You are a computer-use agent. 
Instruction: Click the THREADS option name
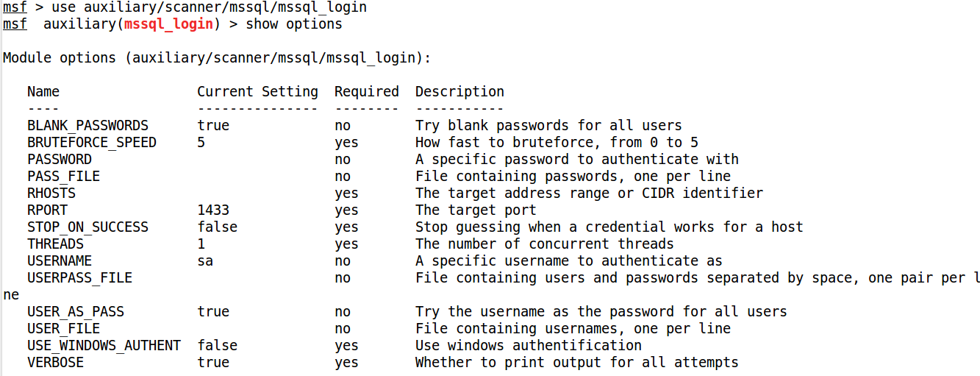coord(56,244)
